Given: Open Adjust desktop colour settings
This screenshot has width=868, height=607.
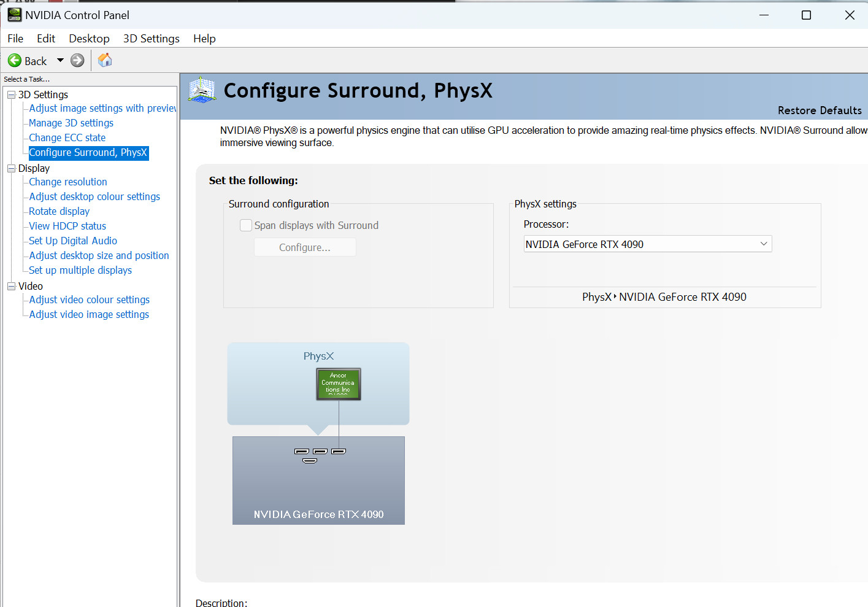Looking at the screenshot, I should 94,196.
